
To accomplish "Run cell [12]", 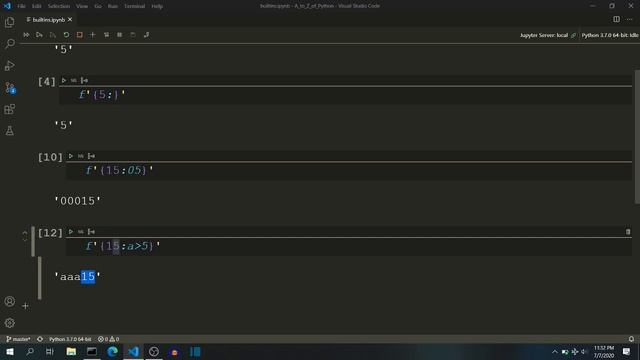I will point(71,232).
